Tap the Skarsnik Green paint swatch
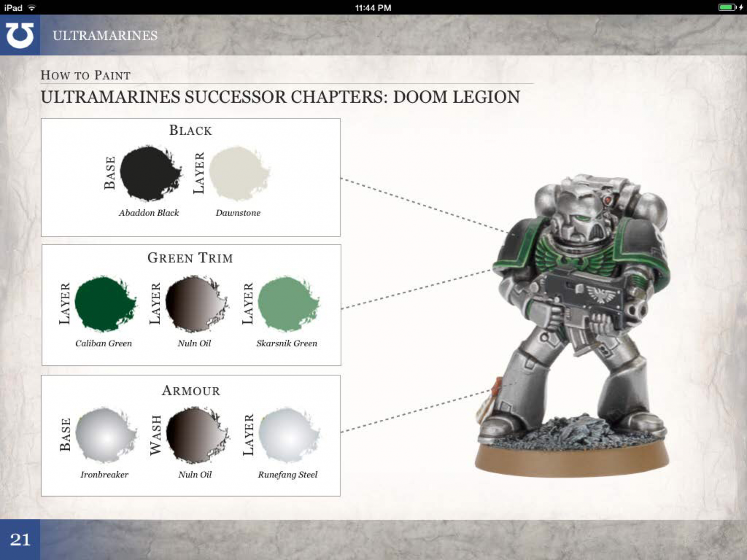Viewport: 747px width, 560px height. 287,303
